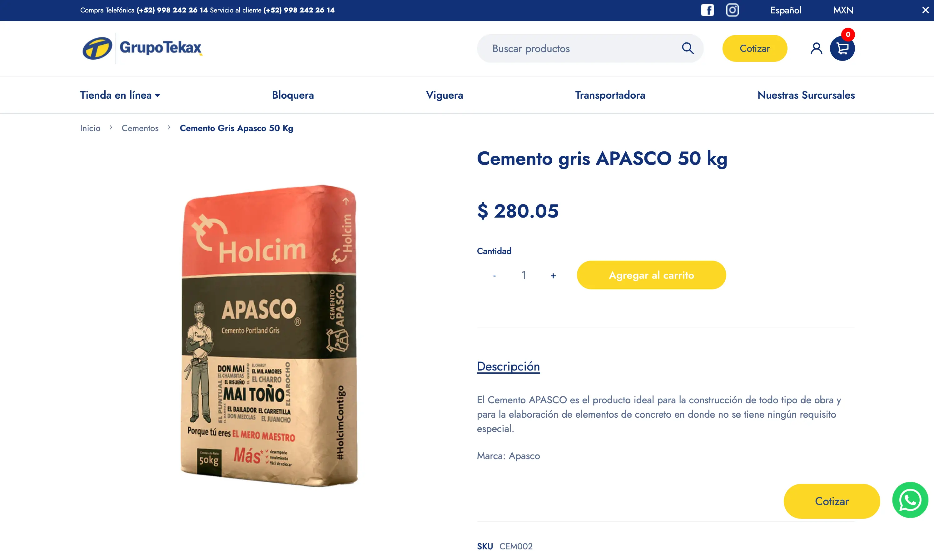Open the Español language selector

tap(785, 10)
